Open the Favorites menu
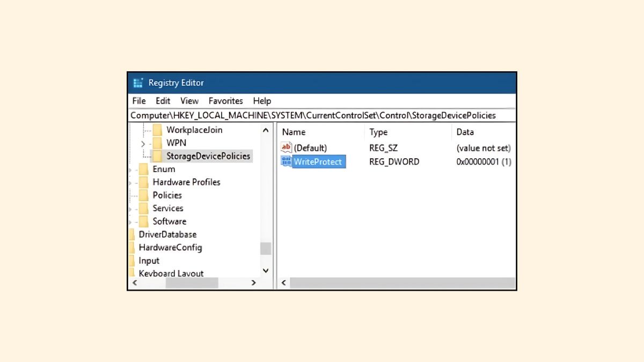The width and height of the screenshot is (644, 362). (225, 101)
